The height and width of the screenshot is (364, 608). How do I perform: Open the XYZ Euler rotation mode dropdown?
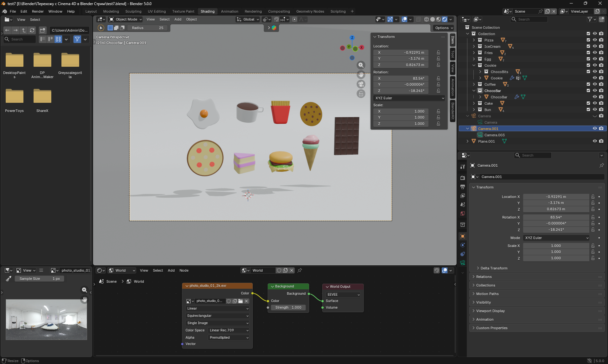coord(409,98)
